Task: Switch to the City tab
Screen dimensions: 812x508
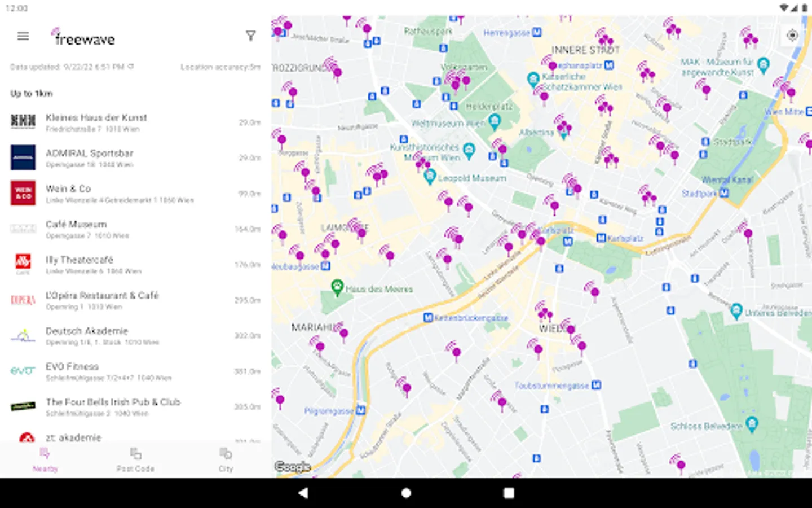Action: [x=226, y=460]
